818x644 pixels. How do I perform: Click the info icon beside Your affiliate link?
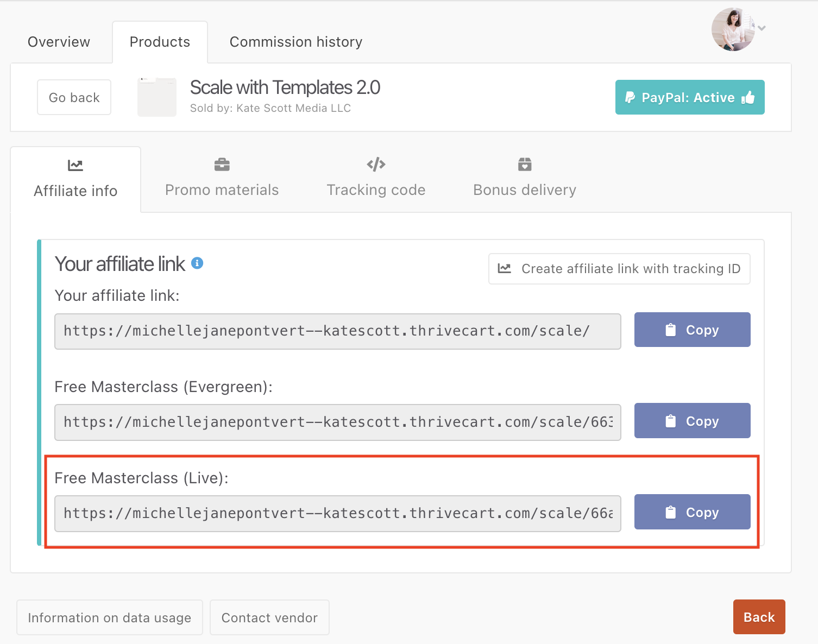click(x=198, y=263)
